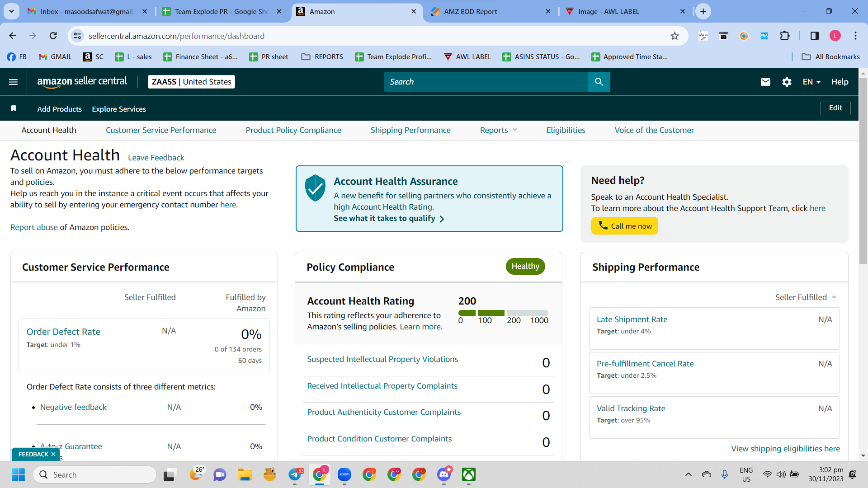Image resolution: width=868 pixels, height=488 pixels.
Task: Click the Leave Feedback link
Action: [x=156, y=158]
